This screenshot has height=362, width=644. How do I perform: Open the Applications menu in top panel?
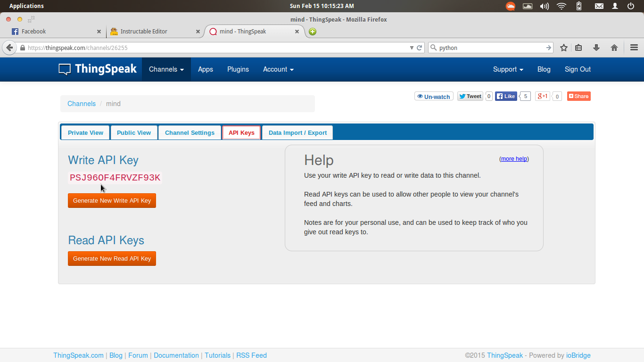26,6
